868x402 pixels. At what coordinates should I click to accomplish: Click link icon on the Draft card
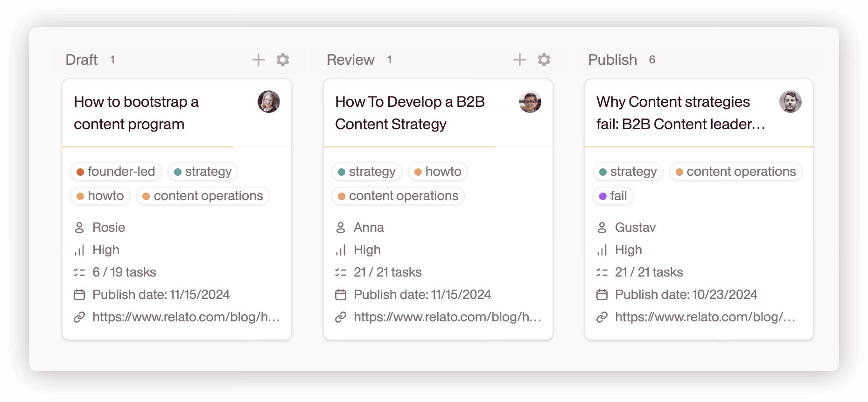[x=79, y=317]
